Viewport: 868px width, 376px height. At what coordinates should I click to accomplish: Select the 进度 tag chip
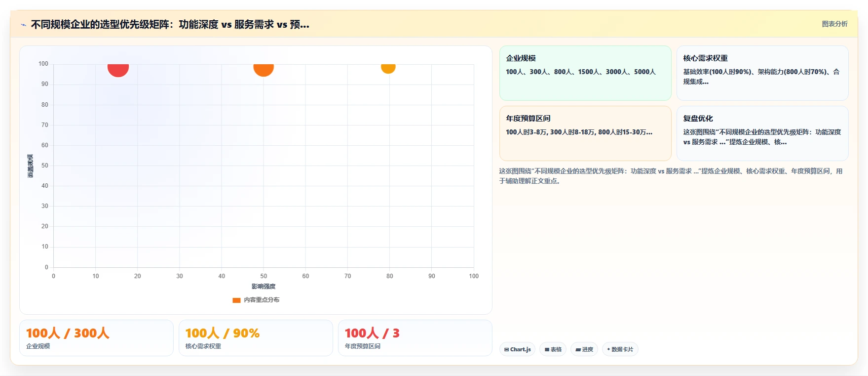(x=584, y=349)
